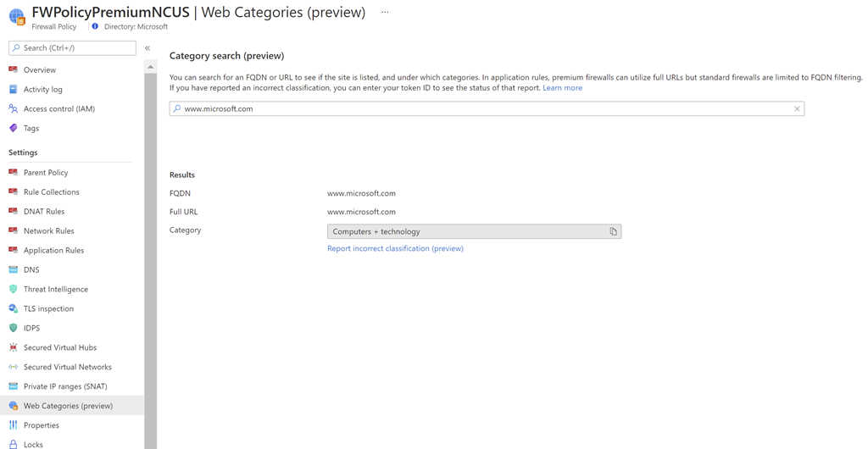Viewport: 868px width, 449px height.
Task: Click the Overview icon in the sidebar
Action: [14, 69]
